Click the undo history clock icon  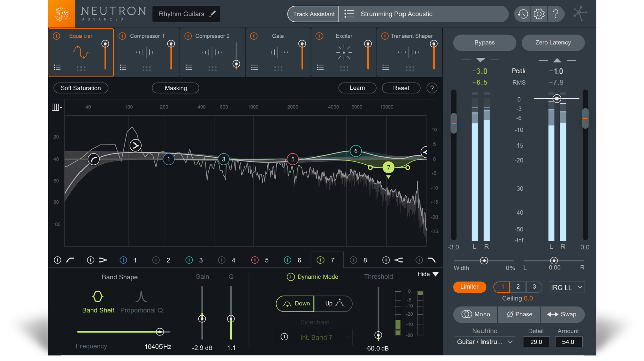pyautogui.click(x=522, y=14)
